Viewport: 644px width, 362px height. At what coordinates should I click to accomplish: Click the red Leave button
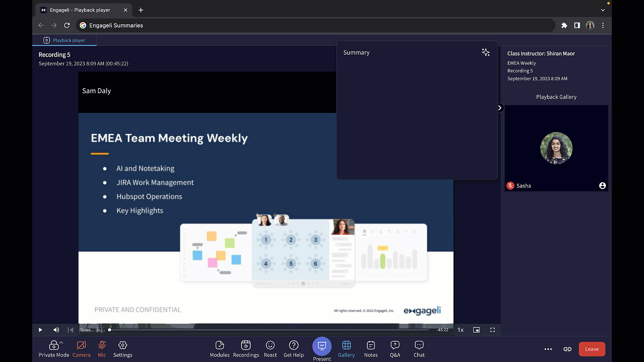592,349
